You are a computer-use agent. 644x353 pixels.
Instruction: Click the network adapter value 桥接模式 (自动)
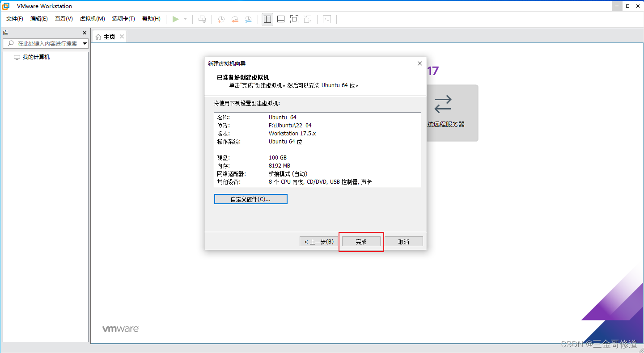coord(288,174)
